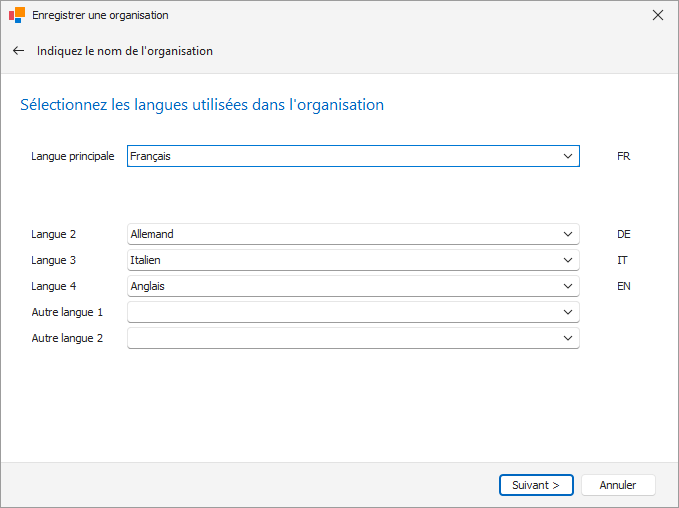Click the Suivant button
The height and width of the screenshot is (508, 679).
(536, 485)
